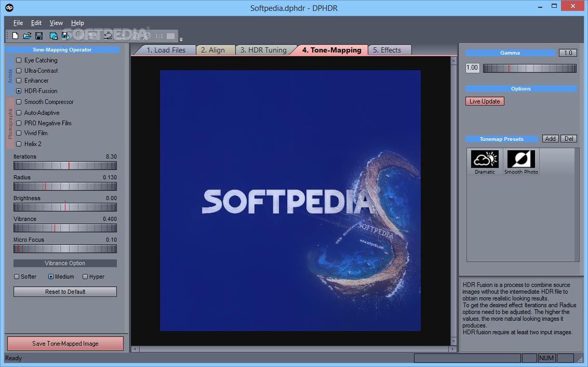Click the Tone-Mapping Operator panel header
588x367 pixels.
pyautogui.click(x=62, y=49)
